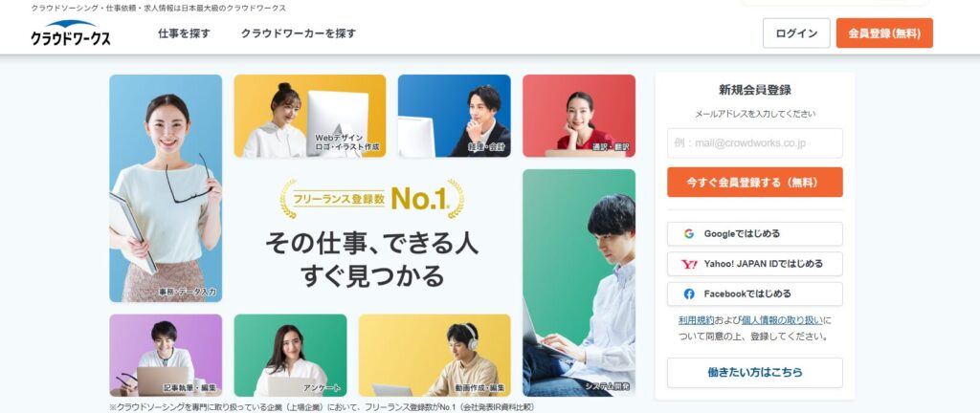
Task: Click the Facebook logo icon
Action: click(x=689, y=293)
